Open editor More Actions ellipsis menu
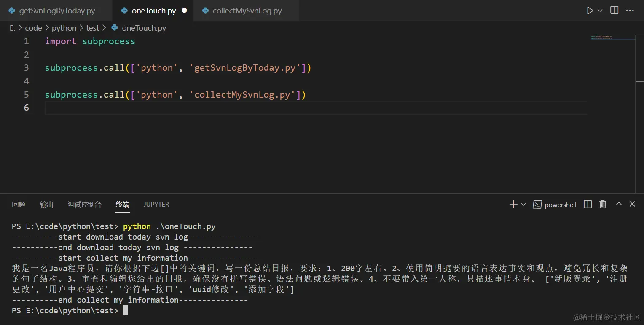644x325 pixels. coord(630,11)
